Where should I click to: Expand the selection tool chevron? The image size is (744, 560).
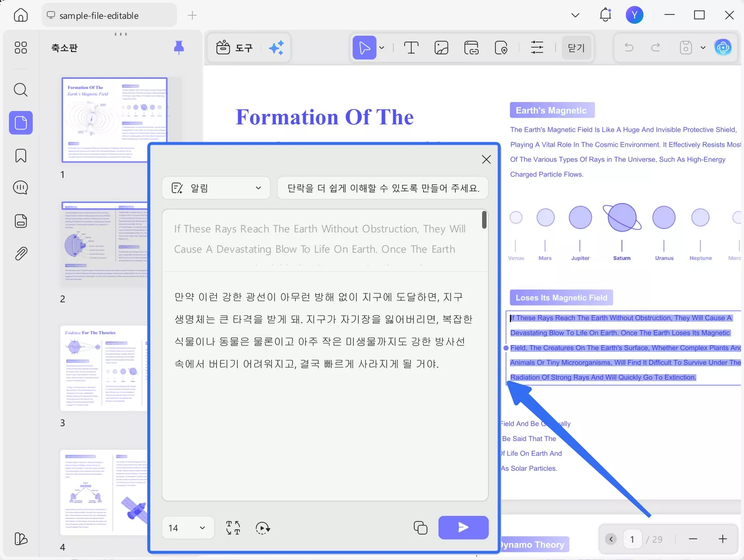[381, 48]
